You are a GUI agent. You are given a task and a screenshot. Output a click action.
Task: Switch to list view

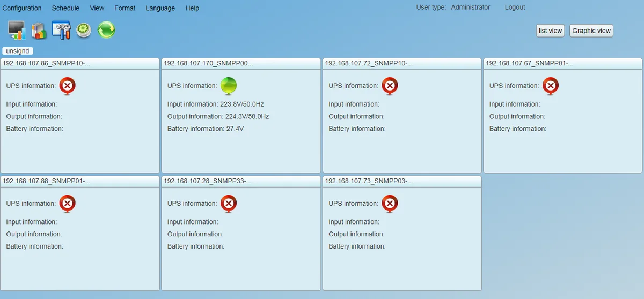[550, 31]
